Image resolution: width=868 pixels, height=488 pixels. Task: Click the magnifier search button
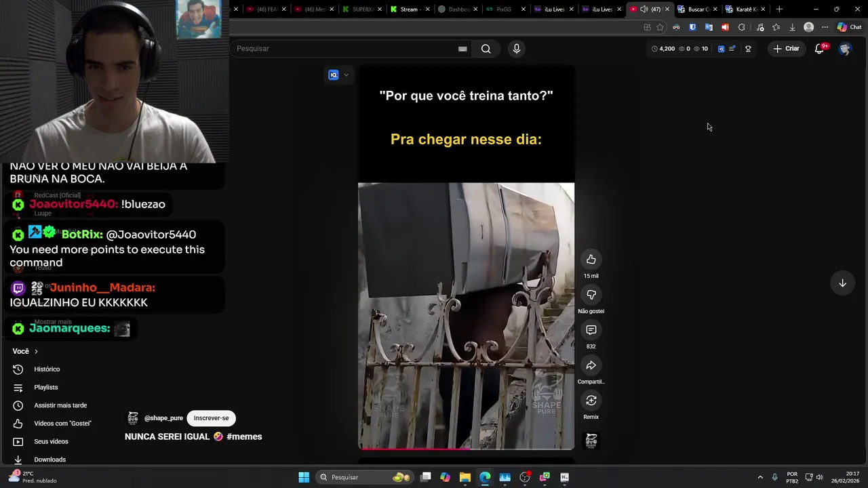tap(486, 49)
